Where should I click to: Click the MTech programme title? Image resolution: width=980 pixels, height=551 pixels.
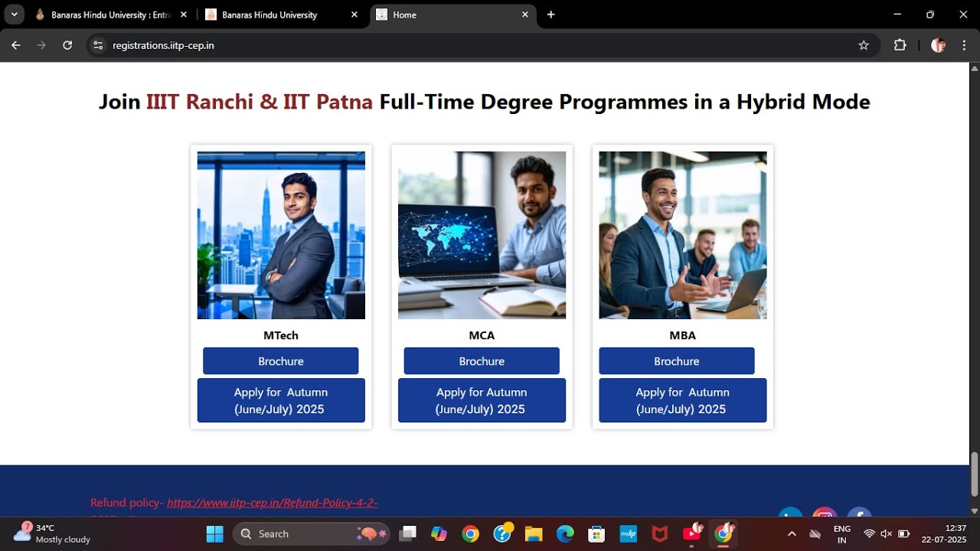point(281,335)
